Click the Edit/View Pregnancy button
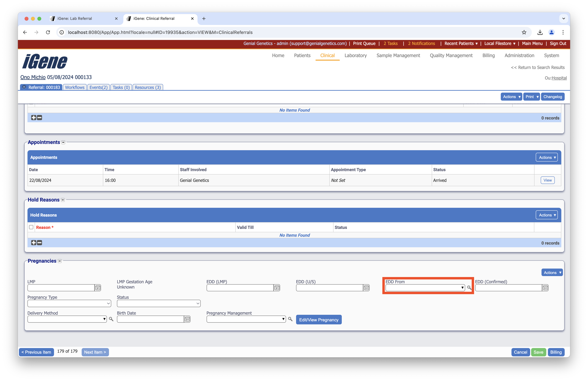The width and height of the screenshot is (588, 381). click(x=319, y=320)
